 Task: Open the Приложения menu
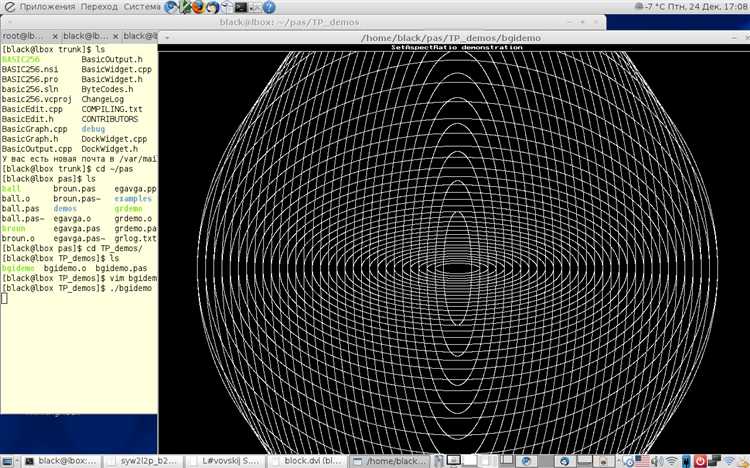(47, 7)
